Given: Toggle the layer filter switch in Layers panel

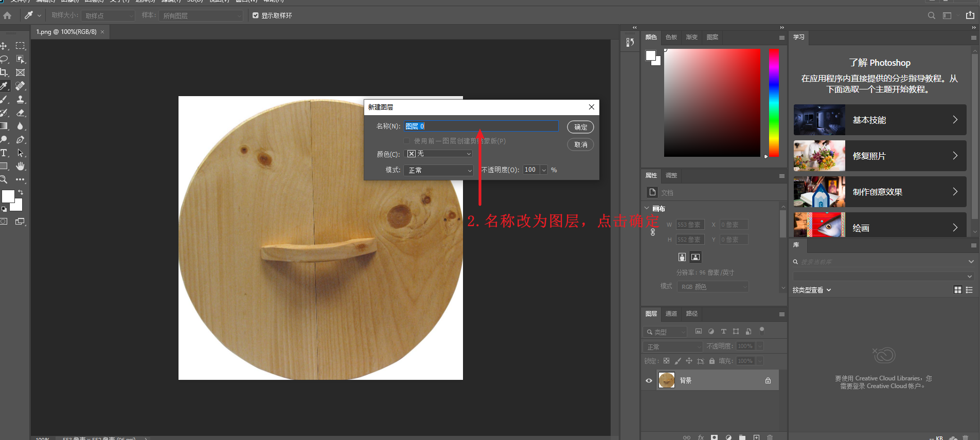Looking at the screenshot, I should [762, 330].
